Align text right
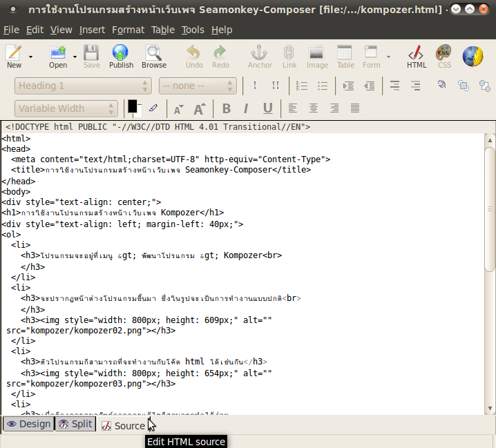The height and width of the screenshot is (448, 496). click(x=334, y=108)
